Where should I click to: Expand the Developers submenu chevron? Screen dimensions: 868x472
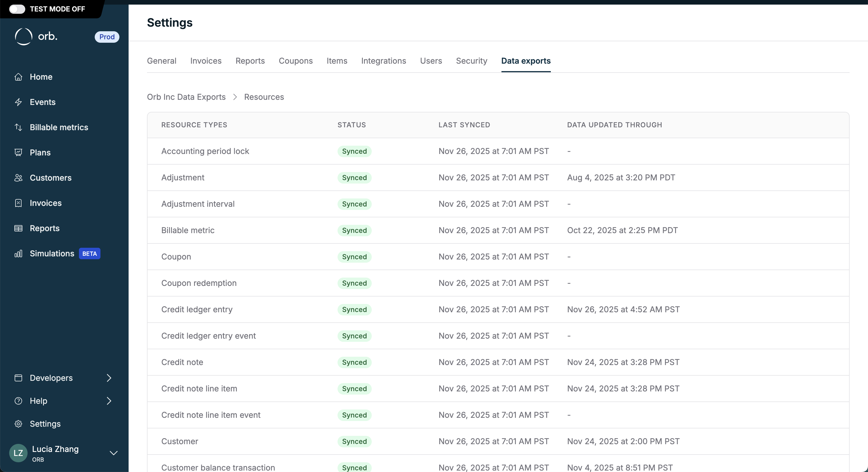(x=109, y=378)
